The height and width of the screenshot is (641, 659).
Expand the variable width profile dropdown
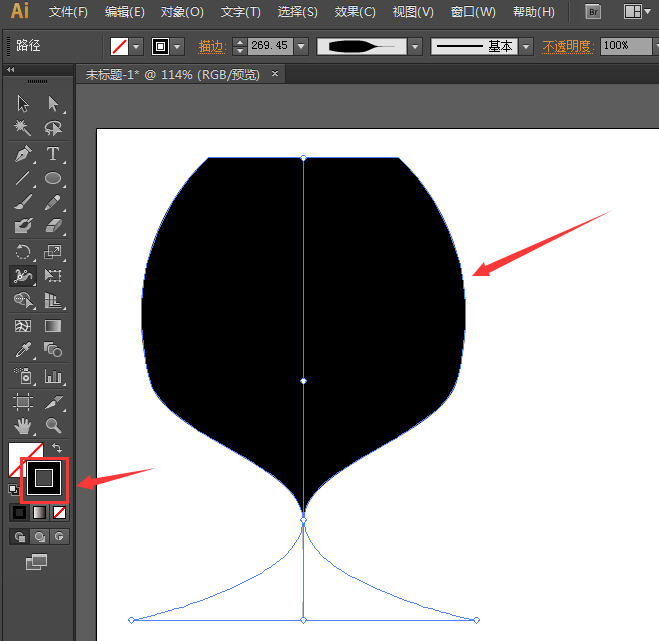point(414,46)
